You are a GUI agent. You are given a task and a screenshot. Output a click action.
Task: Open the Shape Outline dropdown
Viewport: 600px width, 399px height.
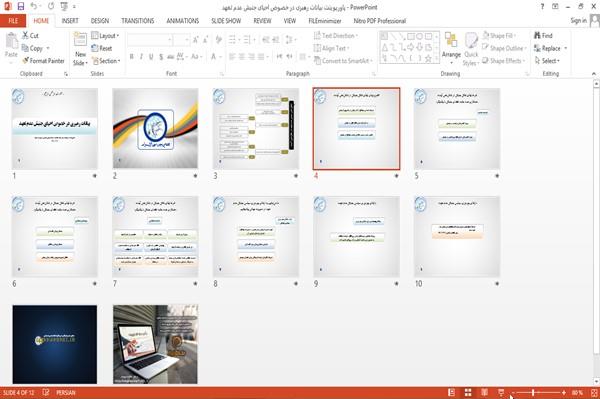pos(504,48)
